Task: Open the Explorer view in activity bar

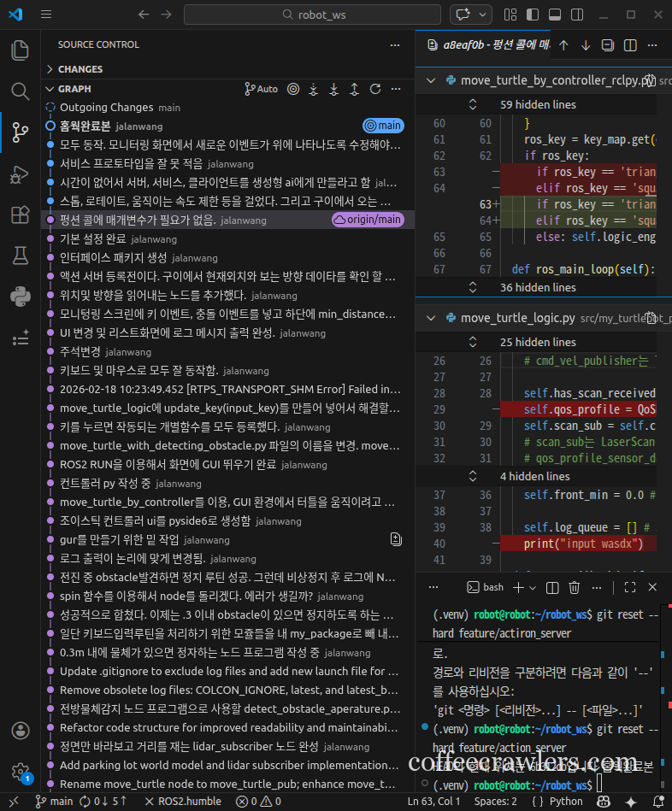Action: pos(20,50)
